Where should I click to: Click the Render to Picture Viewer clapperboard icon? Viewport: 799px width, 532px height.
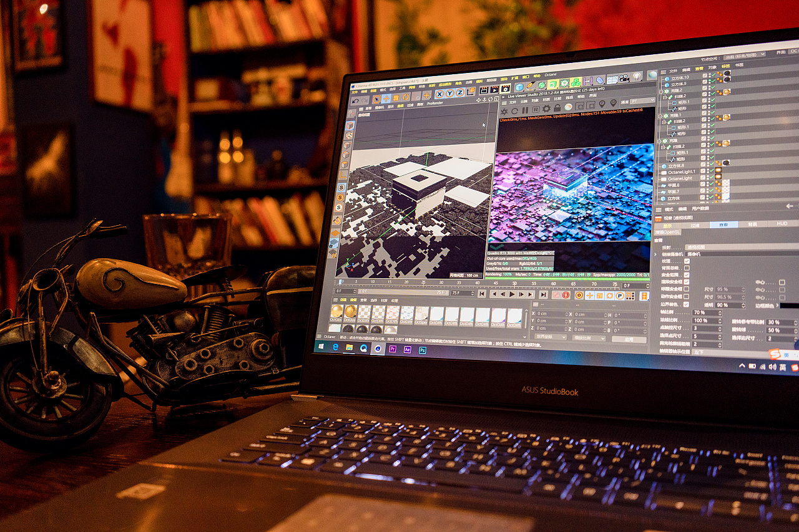point(494,89)
